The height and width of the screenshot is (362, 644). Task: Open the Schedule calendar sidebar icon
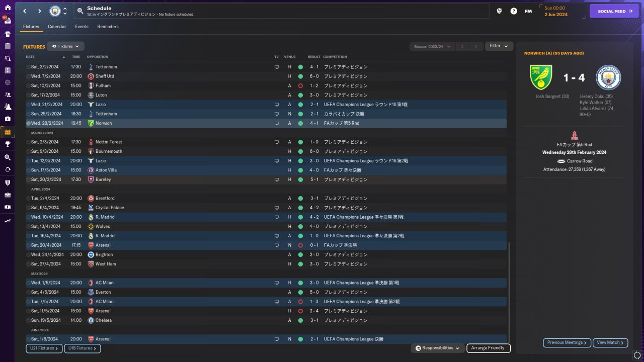tap(8, 132)
